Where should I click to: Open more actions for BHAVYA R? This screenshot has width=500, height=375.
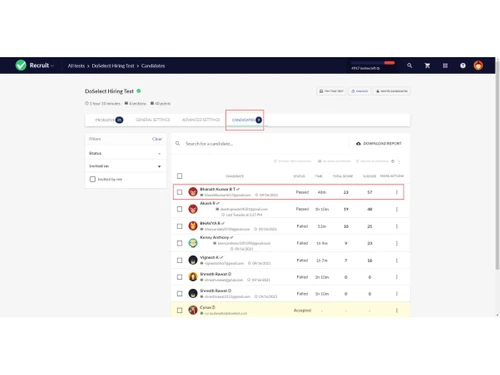pyautogui.click(x=397, y=226)
